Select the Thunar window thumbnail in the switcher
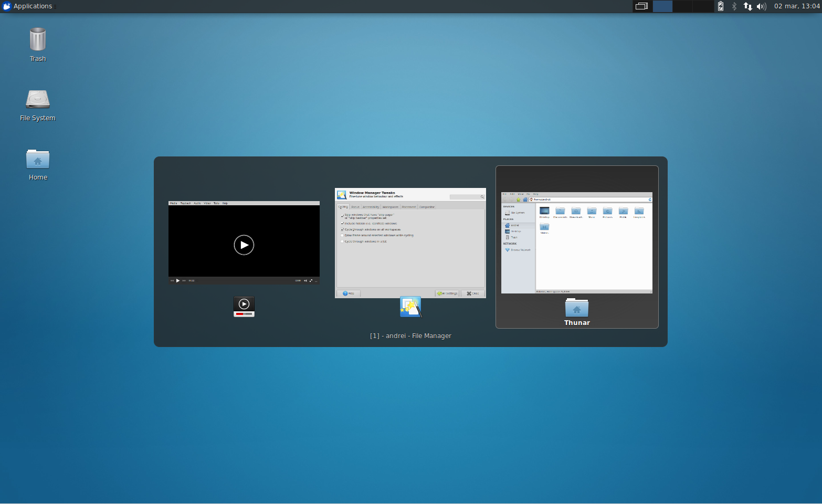Image resolution: width=822 pixels, height=504 pixels. tap(576, 243)
